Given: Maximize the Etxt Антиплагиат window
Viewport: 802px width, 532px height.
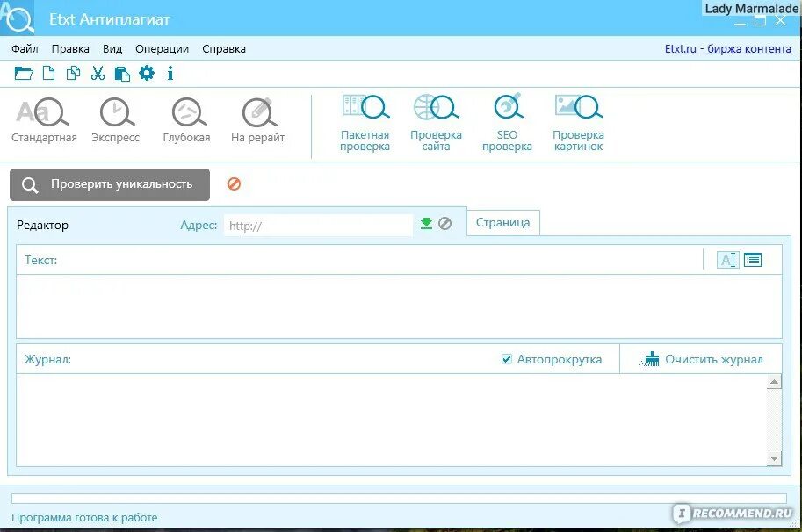Looking at the screenshot, I should tap(761, 21).
